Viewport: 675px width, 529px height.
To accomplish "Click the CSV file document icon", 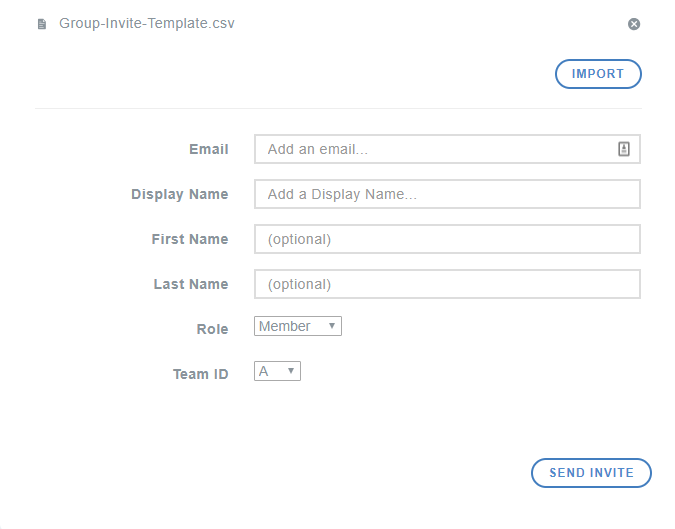I will click(x=42, y=24).
